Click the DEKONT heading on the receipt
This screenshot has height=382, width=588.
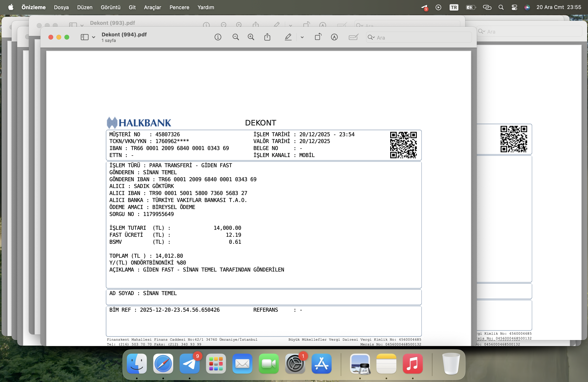tap(261, 123)
